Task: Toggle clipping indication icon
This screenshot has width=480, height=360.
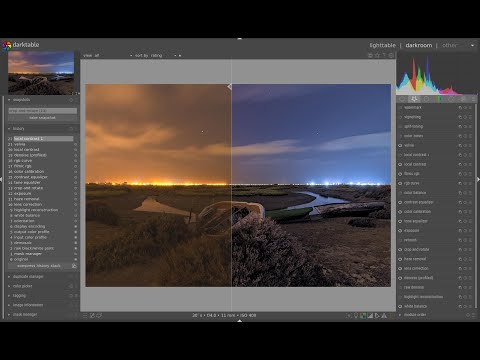Action: pos(370,315)
